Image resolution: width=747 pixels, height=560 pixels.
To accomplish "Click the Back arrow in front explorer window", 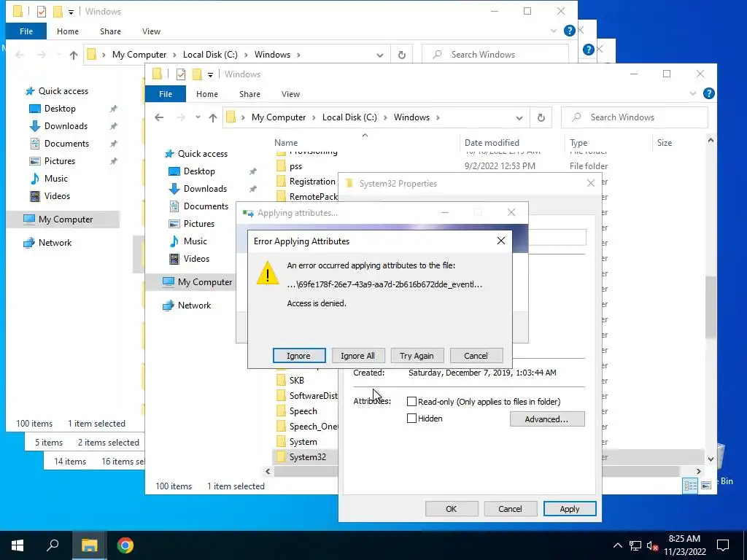I will click(159, 117).
